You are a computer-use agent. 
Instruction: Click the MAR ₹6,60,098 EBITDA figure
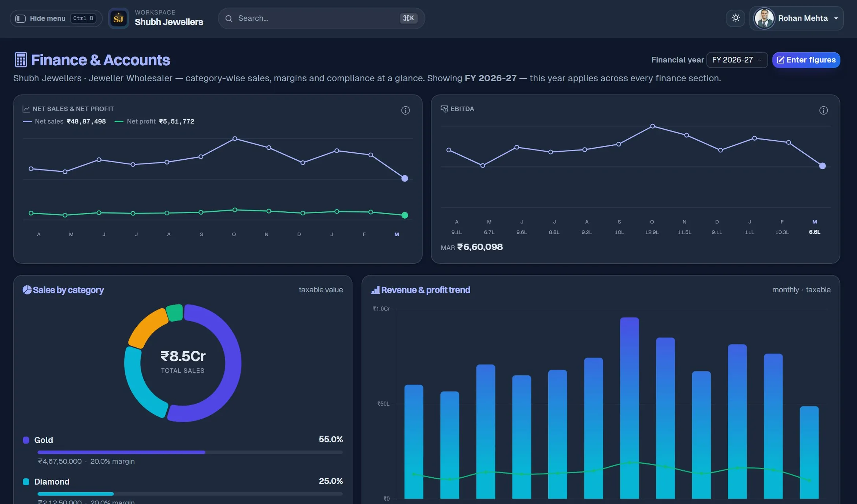472,247
